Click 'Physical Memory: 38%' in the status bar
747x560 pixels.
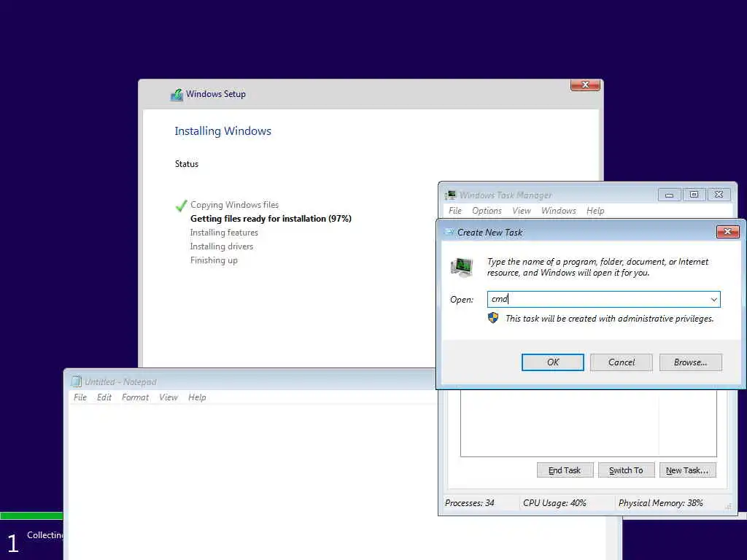(660, 503)
